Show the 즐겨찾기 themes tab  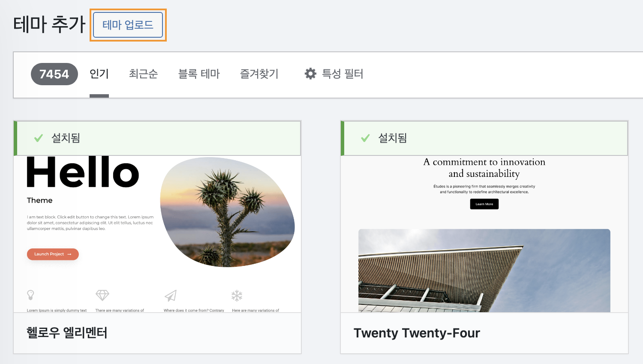pos(259,74)
